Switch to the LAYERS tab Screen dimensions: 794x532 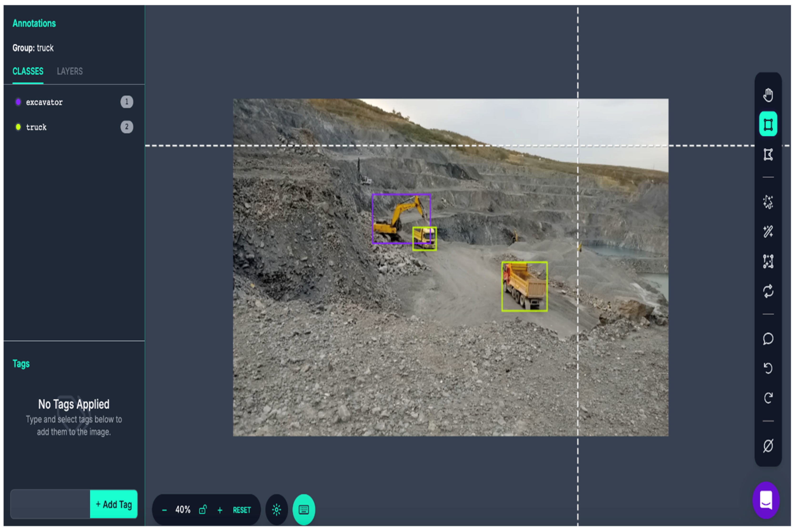(x=70, y=71)
